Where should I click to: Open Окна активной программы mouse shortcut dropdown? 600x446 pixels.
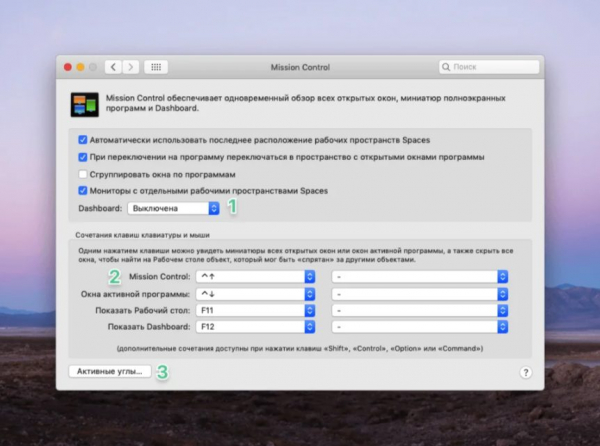click(420, 294)
